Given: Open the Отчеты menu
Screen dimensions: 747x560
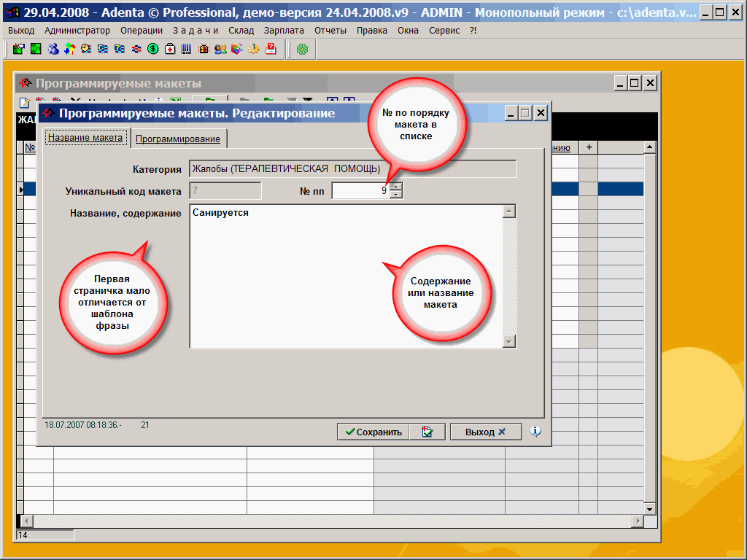Looking at the screenshot, I should pos(330,31).
